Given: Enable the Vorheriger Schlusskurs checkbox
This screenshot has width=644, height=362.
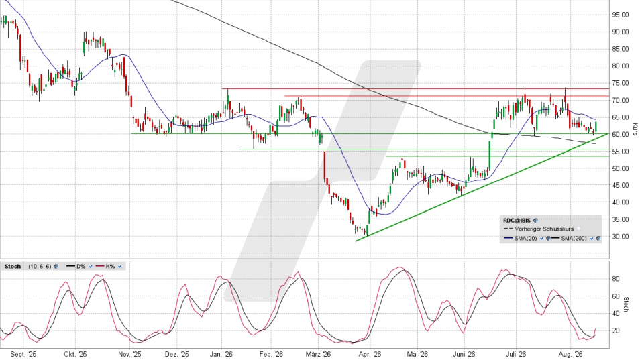Looking at the screenshot, I should click(579, 229).
